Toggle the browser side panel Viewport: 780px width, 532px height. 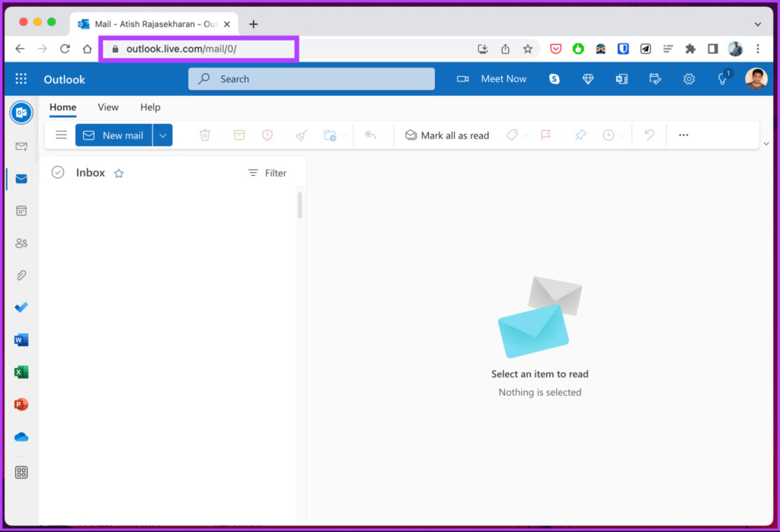[713, 49]
